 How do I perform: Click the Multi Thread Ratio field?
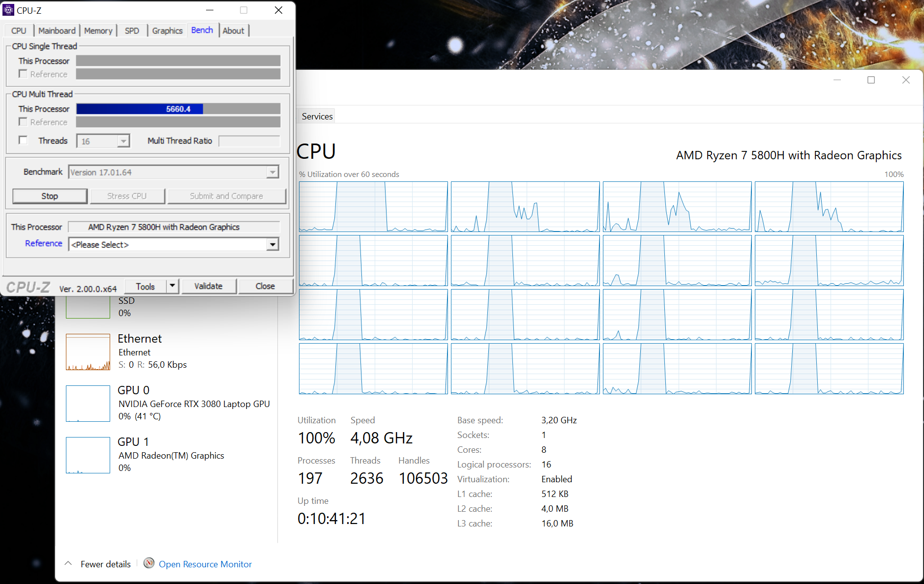[249, 141]
